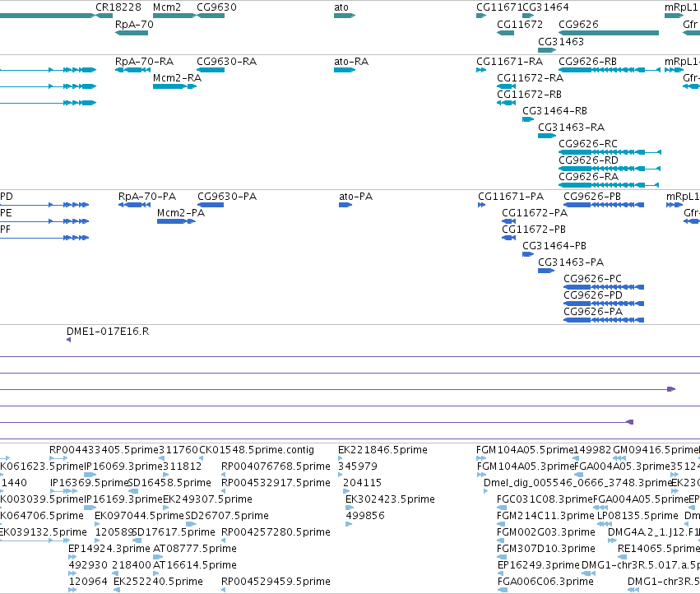Screen dimensions: 700x594
Task: Select the top-track CG31463 gene label
Action: point(561,41)
